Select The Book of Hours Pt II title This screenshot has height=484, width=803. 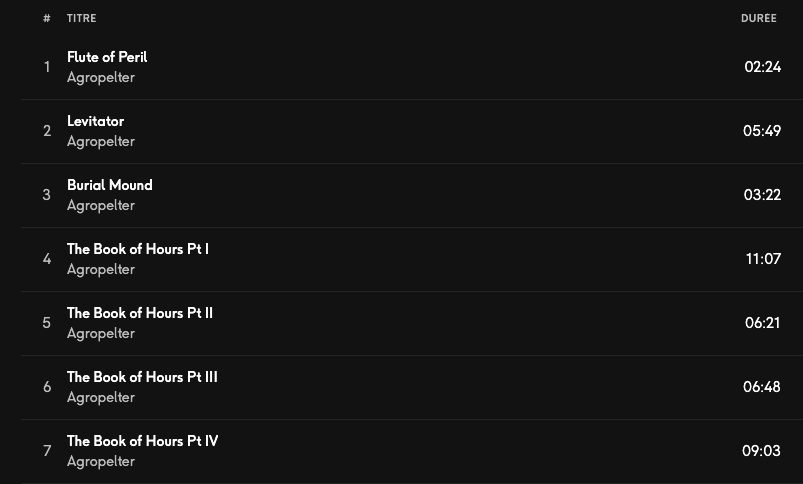140,313
